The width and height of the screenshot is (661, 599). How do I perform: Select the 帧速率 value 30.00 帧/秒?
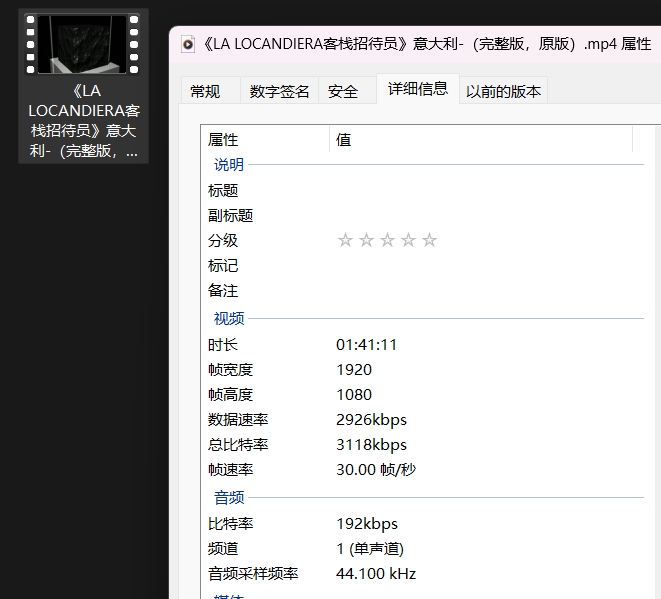[376, 470]
